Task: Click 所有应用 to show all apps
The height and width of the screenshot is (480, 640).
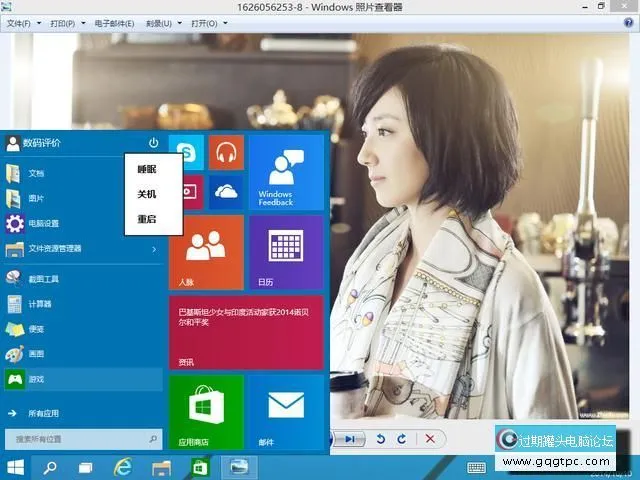Action: [44, 412]
